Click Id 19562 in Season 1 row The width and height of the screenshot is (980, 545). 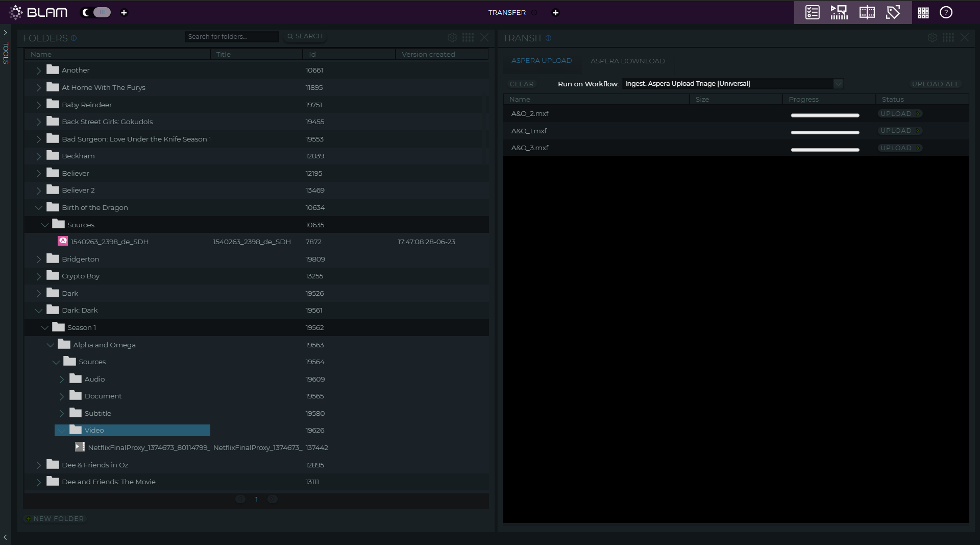pos(314,327)
